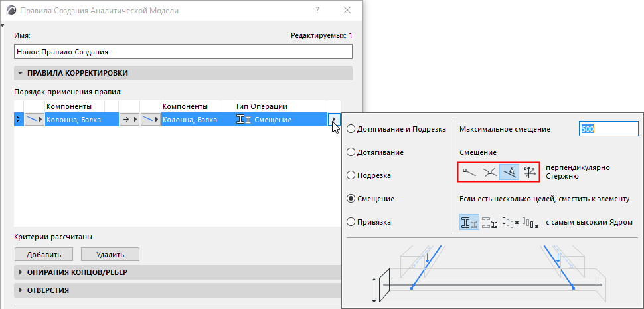Open the first element-type line dropdown
644x309 pixels.
[x=34, y=120]
